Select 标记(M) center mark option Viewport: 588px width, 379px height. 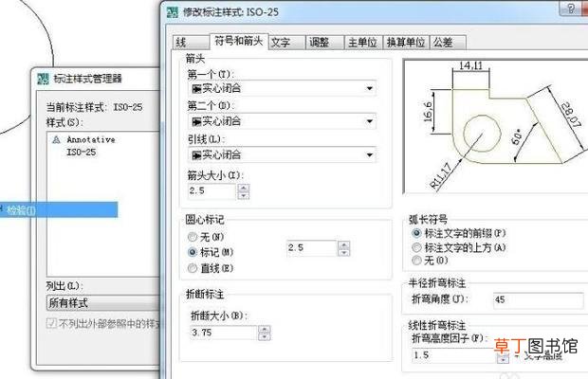tap(211, 252)
